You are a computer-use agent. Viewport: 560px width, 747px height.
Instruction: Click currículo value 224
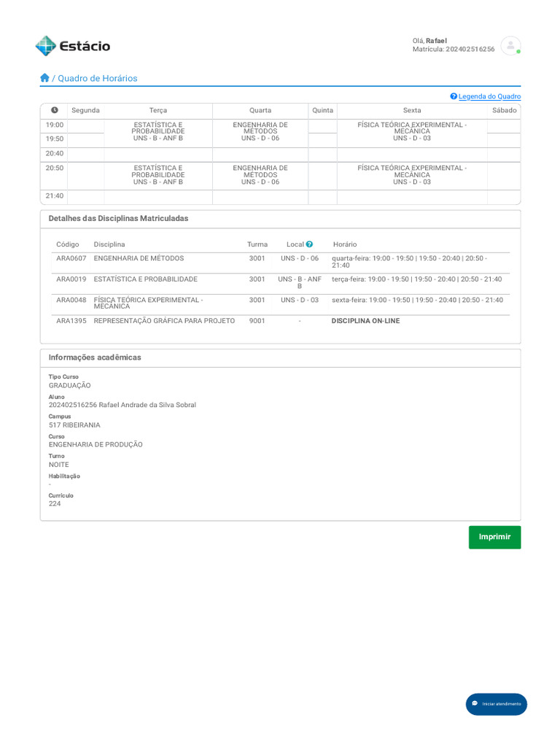[x=55, y=503]
